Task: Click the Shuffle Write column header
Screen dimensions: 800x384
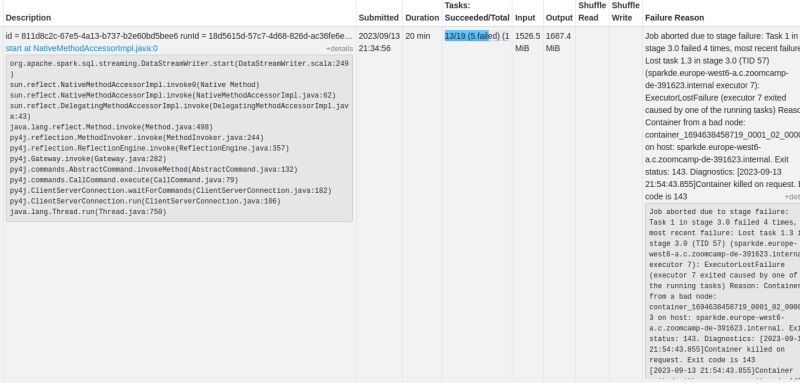Action: click(x=626, y=11)
